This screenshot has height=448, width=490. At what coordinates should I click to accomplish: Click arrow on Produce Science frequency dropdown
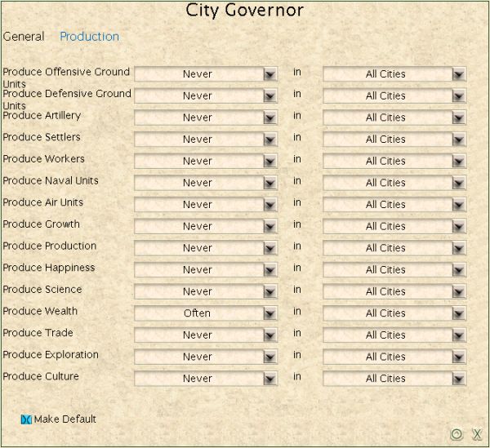click(270, 292)
